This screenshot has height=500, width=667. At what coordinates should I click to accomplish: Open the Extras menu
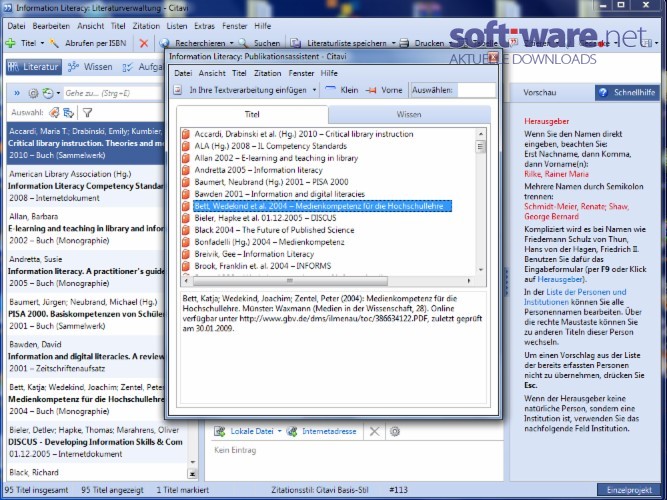(x=204, y=26)
